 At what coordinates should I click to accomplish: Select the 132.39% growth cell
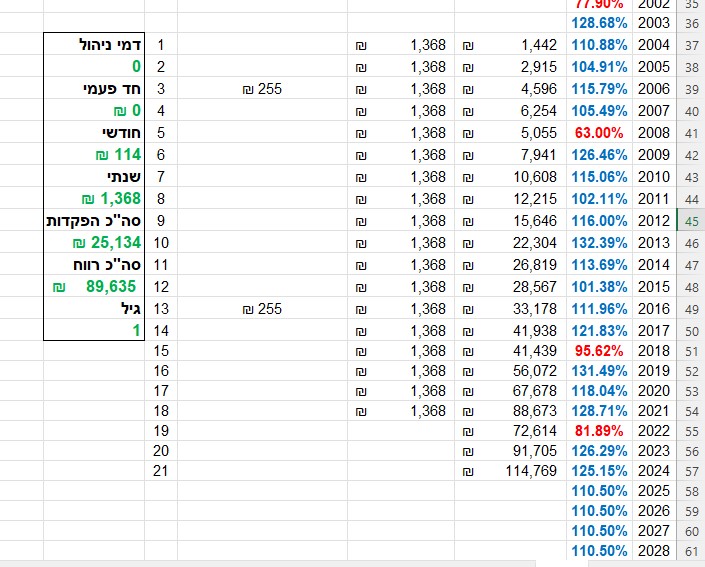coord(600,243)
